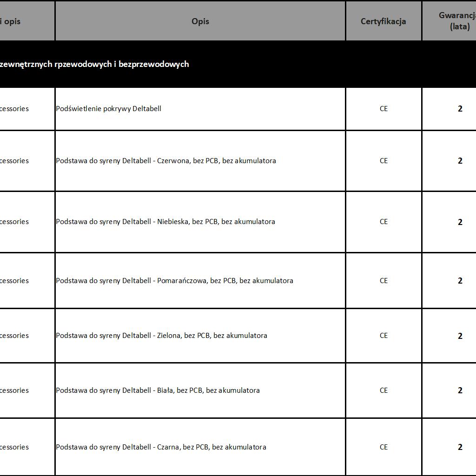Click the black section header about rpzewodowych i bezprzewodowych

238,64
